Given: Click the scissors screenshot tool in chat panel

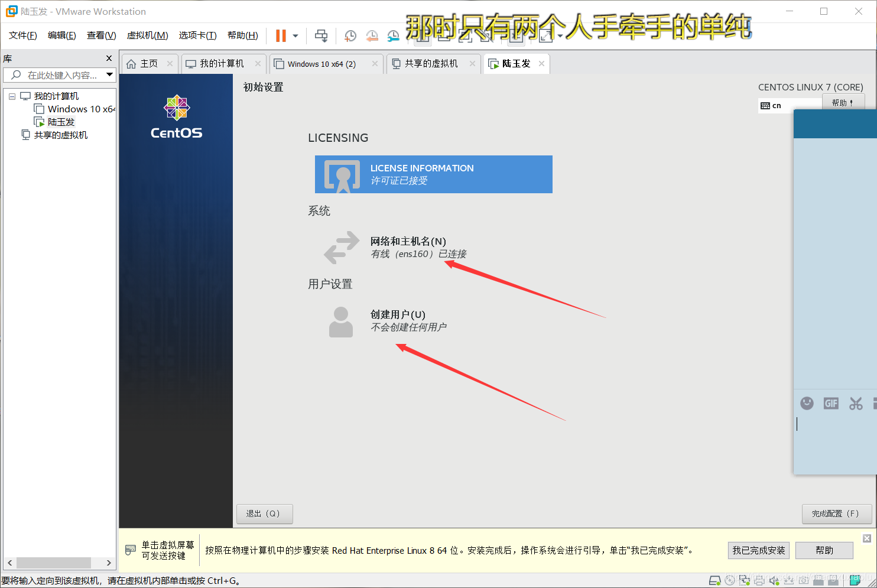Looking at the screenshot, I should [856, 403].
